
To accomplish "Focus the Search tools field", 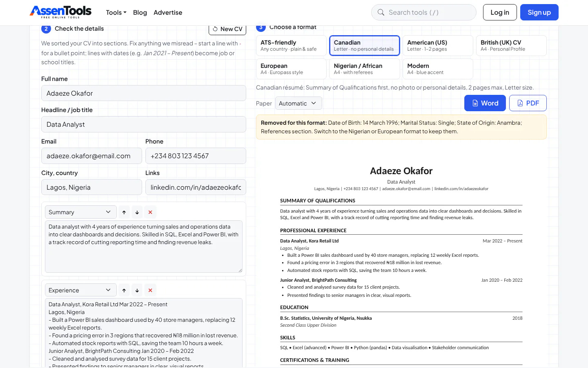I will 424,12.
